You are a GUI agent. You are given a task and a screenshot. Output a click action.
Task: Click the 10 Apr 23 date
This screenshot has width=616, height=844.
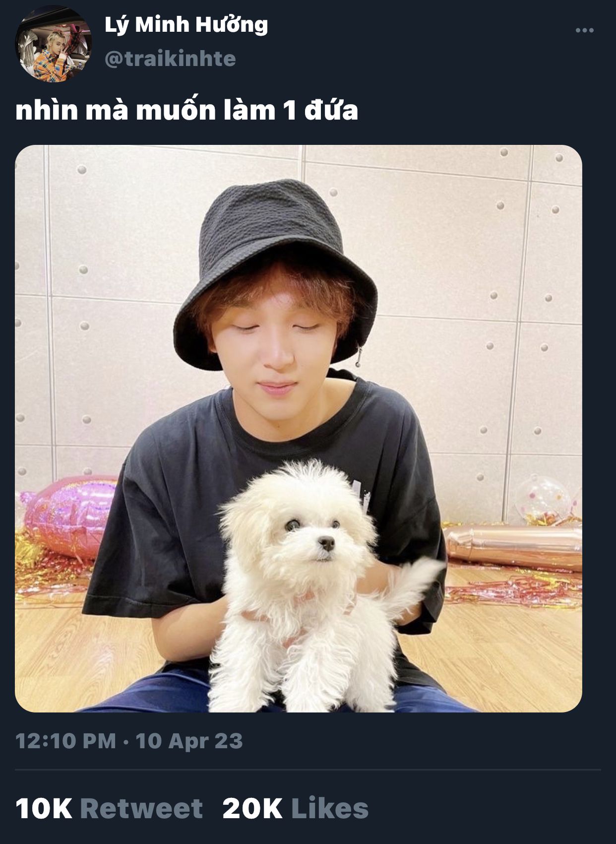click(189, 741)
